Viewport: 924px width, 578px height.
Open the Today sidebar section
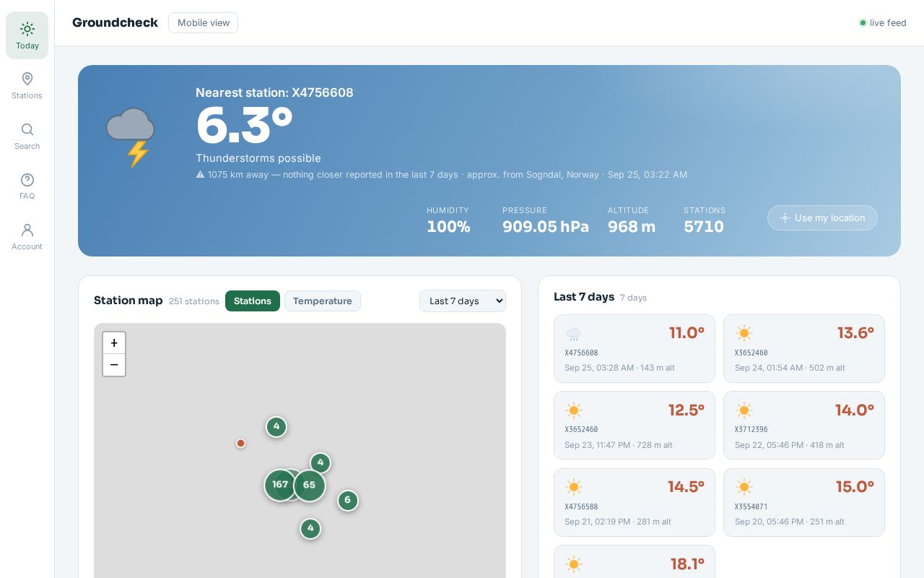[x=27, y=35]
